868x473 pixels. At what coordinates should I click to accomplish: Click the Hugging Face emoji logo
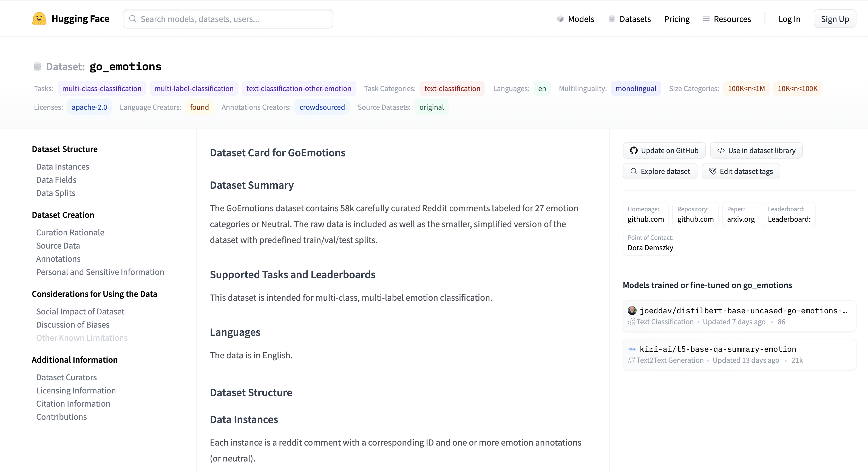[39, 19]
